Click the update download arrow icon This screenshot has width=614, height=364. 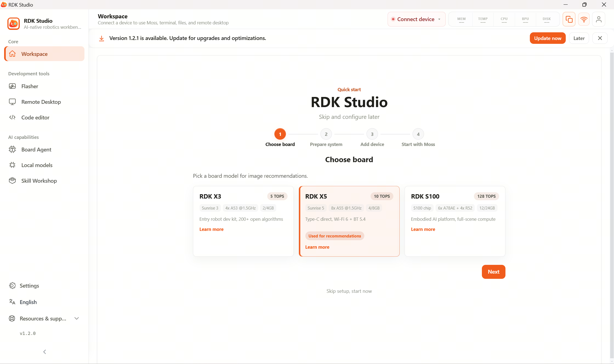(101, 38)
